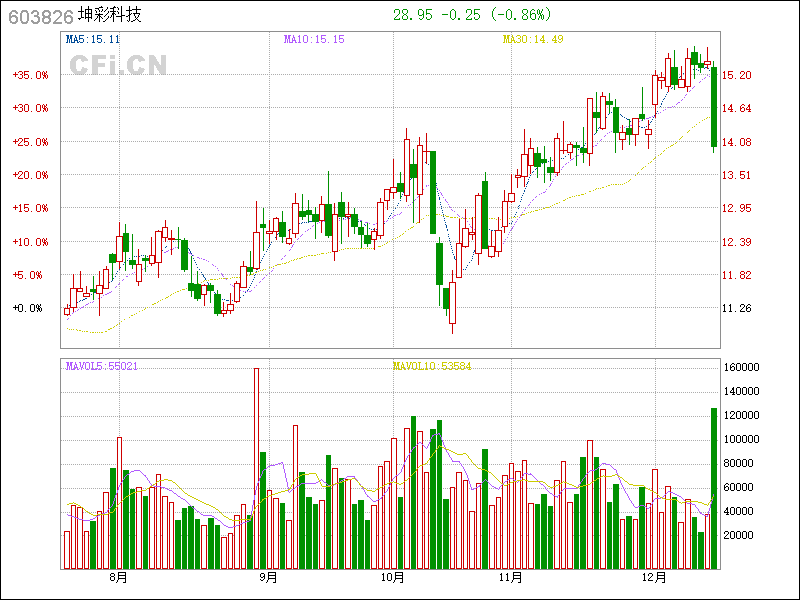Click the CFi.CN watermark logo
The image size is (800, 600).
tap(117, 65)
